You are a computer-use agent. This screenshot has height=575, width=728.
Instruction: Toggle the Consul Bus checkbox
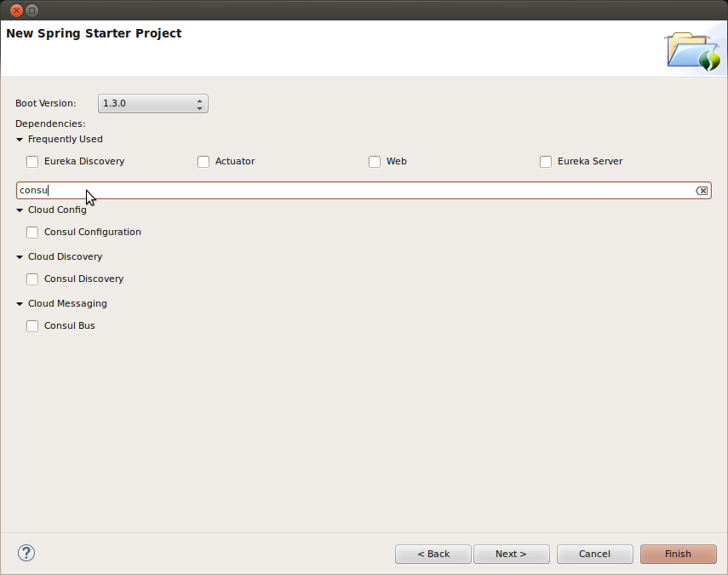pyautogui.click(x=32, y=326)
